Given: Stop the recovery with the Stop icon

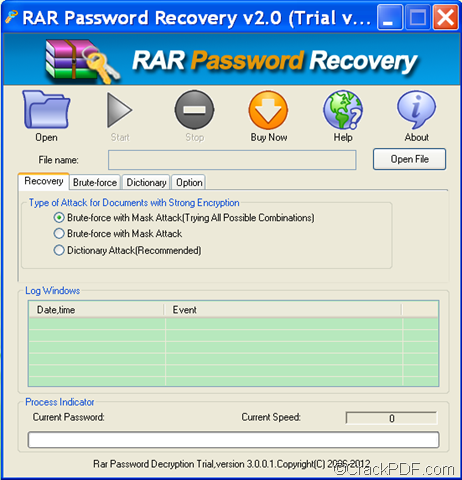Looking at the screenshot, I should click(194, 110).
